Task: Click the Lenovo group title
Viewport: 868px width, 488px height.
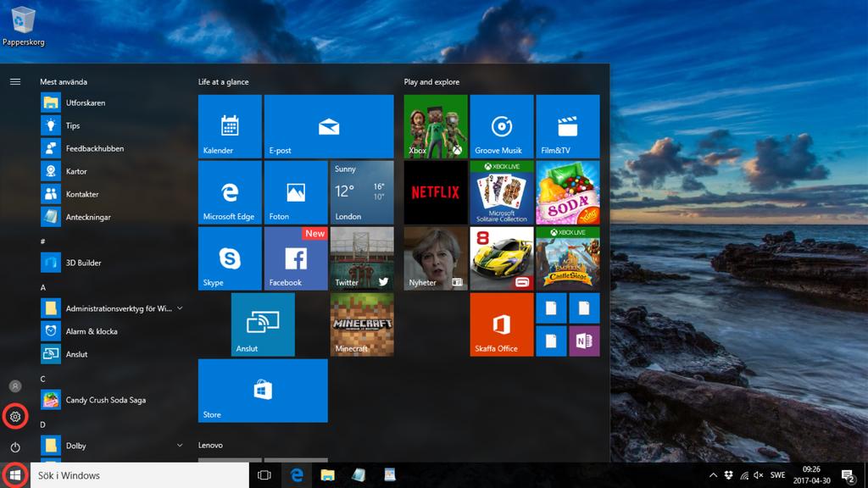Action: click(210, 445)
